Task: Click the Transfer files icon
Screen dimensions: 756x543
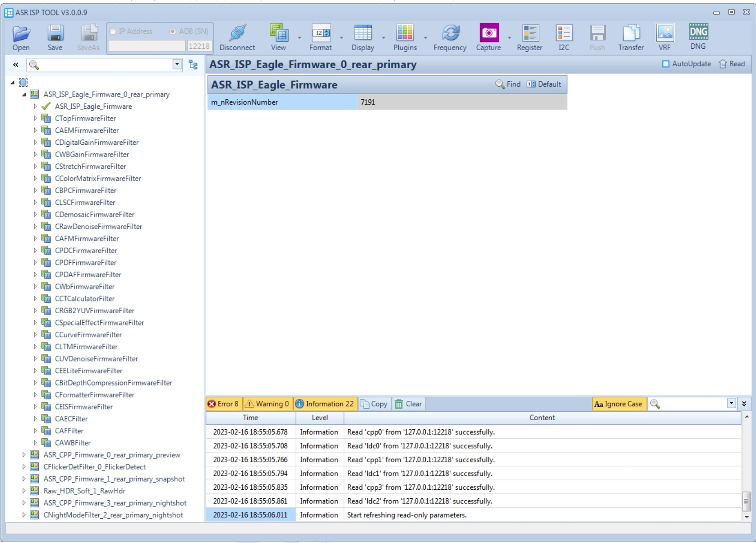Action: (x=631, y=33)
